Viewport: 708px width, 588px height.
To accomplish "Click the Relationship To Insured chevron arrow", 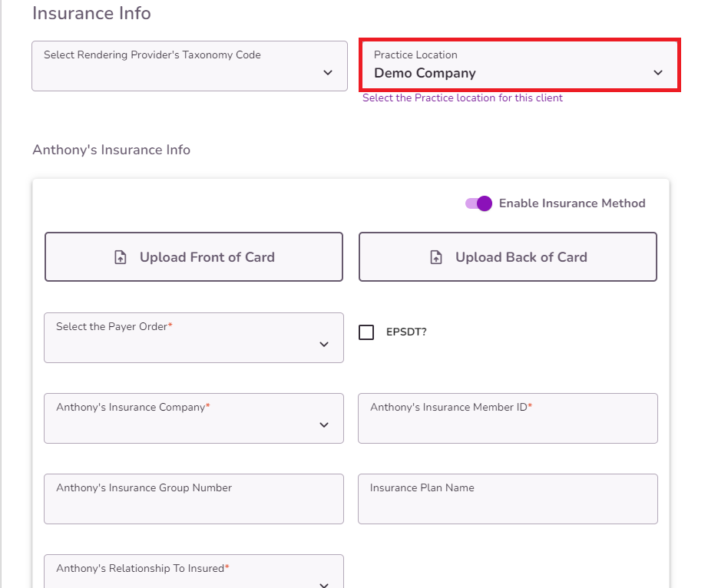I will click(x=324, y=583).
